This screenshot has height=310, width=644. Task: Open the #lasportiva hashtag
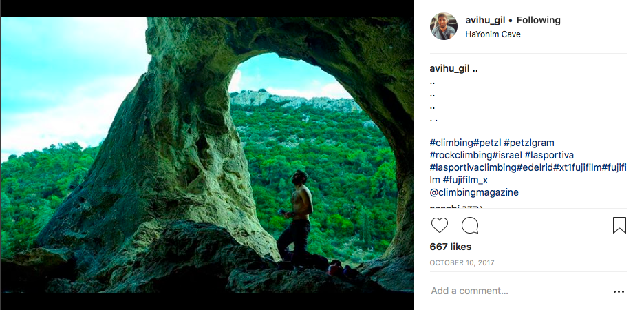tap(549, 155)
